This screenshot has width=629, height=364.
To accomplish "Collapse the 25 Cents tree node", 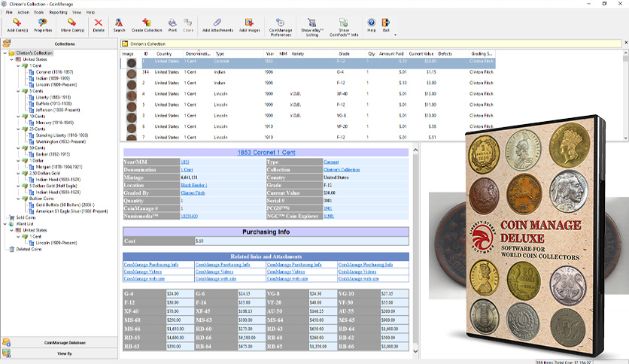I will click(18, 129).
